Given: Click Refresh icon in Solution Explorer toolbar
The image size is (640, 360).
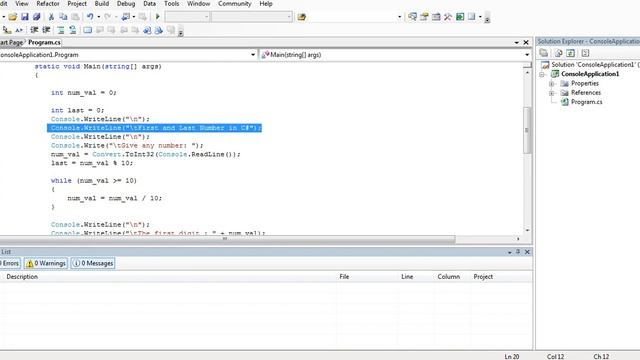Looking at the screenshot, I should [x=571, y=53].
